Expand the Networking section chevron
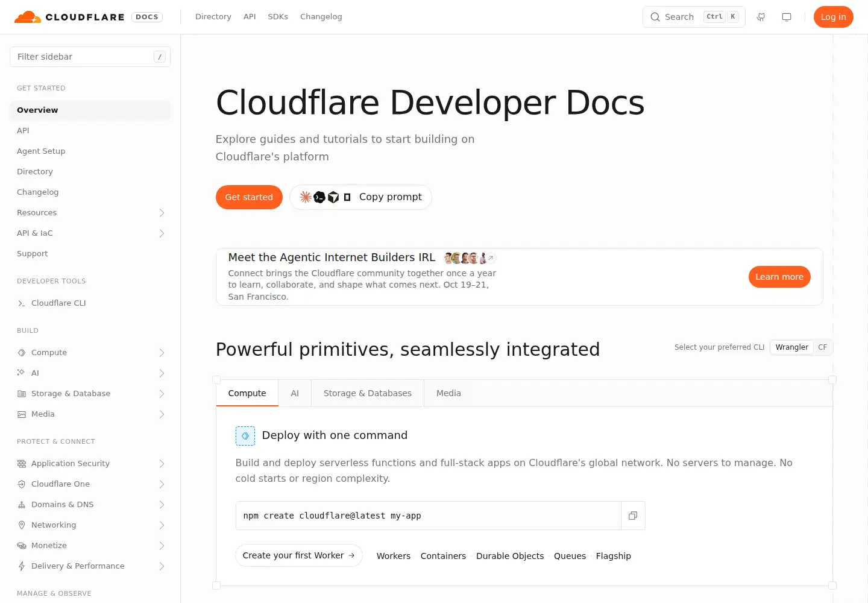 click(x=162, y=525)
